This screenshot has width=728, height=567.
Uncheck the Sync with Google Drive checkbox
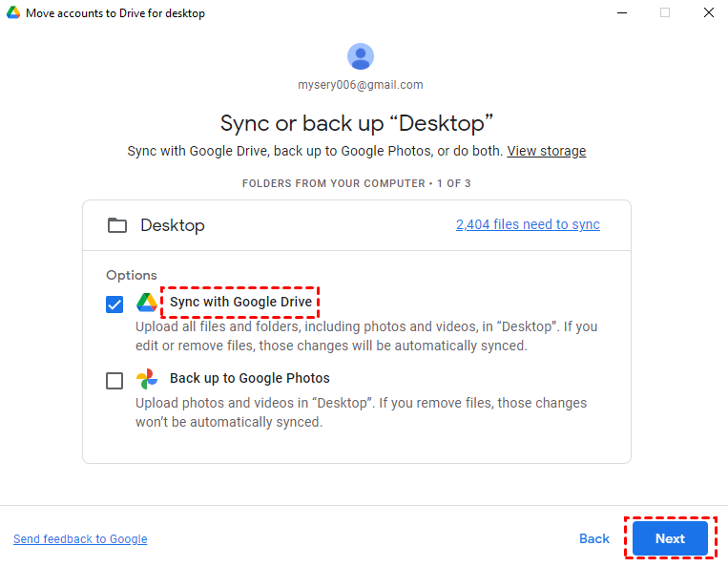point(114,304)
